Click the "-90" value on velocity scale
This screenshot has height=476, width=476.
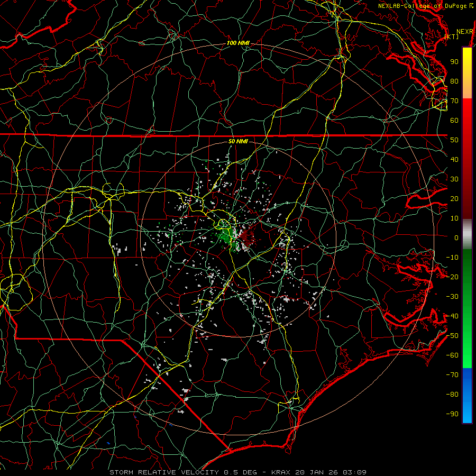pyautogui.click(x=452, y=414)
